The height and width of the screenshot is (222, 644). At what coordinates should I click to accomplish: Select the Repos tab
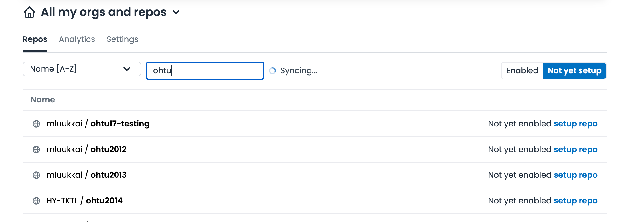(x=35, y=39)
